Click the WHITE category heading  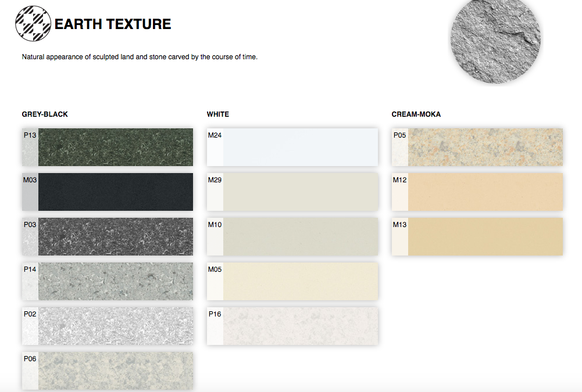tap(218, 114)
